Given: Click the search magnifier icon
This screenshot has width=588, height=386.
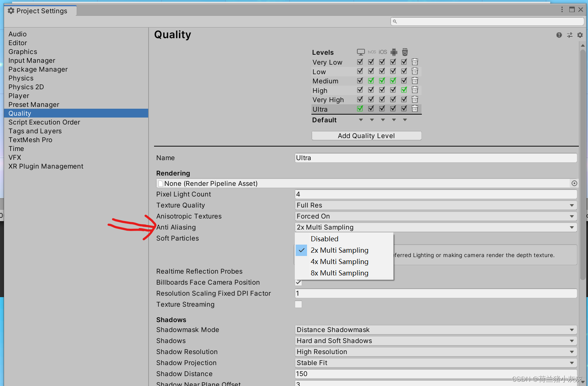Looking at the screenshot, I should pos(395,21).
